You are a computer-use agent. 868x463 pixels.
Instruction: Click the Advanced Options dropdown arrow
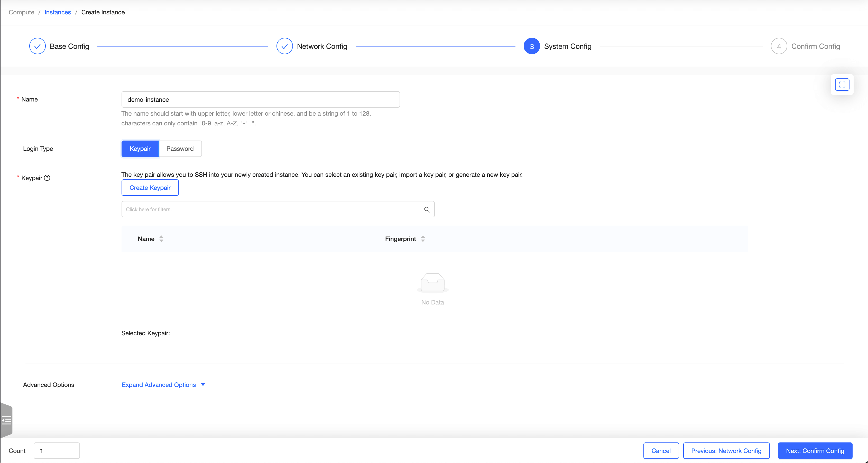[x=203, y=385]
